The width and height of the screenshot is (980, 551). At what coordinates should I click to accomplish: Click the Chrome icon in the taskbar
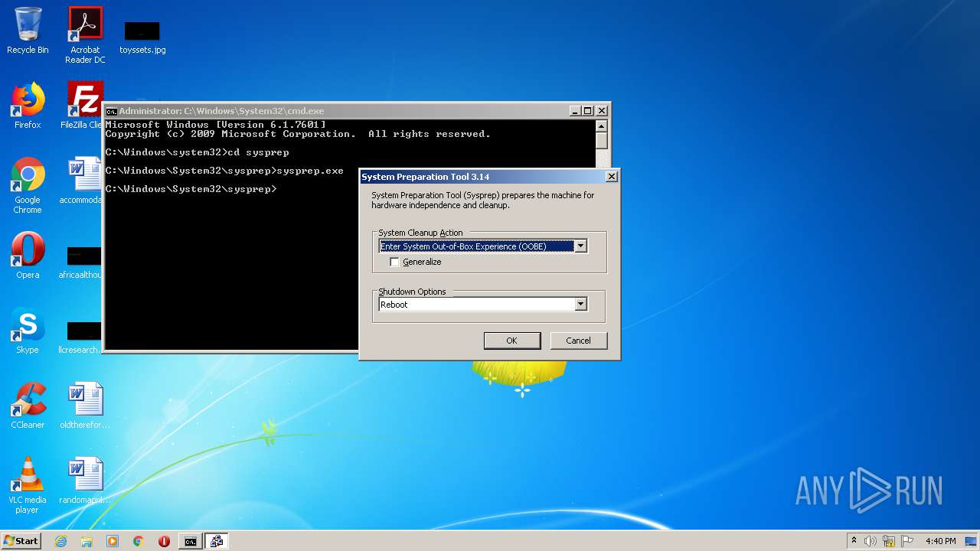pos(139,541)
